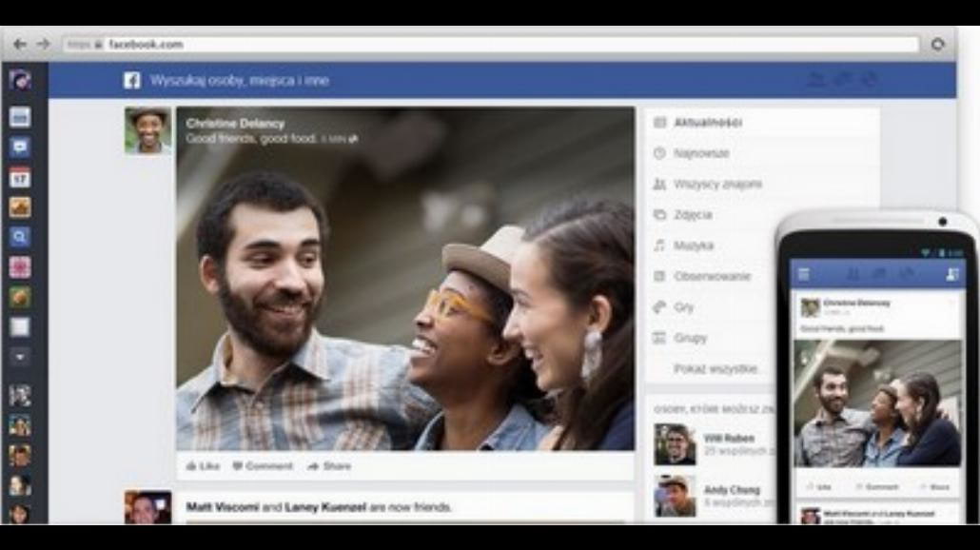Click the blue magnifier icon in the sidebar
The height and width of the screenshot is (550, 980).
[x=20, y=238]
